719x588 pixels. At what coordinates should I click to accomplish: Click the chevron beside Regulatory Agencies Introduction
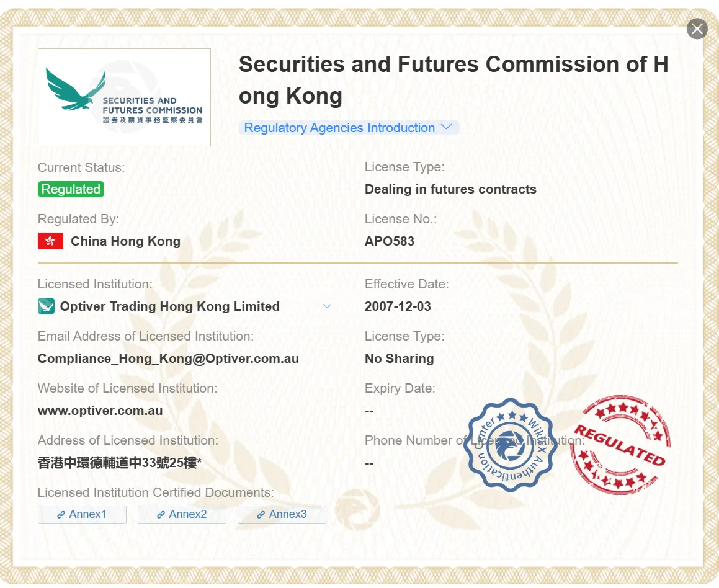pyautogui.click(x=446, y=127)
